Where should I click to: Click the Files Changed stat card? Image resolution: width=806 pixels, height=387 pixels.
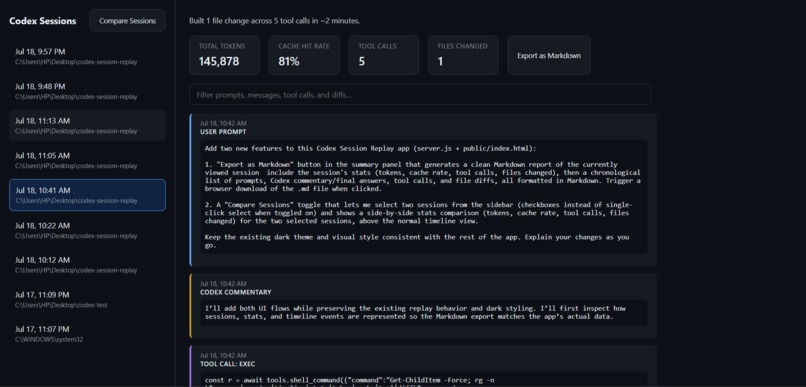[x=463, y=55]
